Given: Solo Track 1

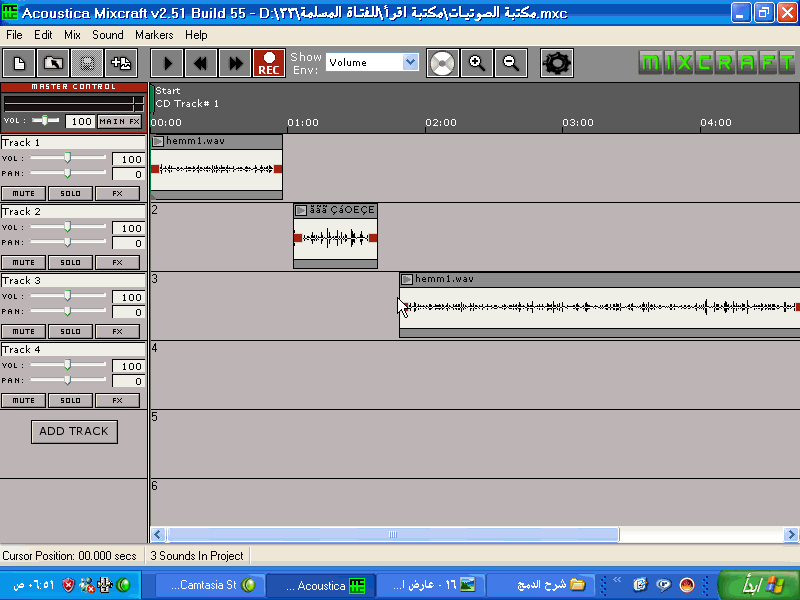Looking at the screenshot, I should pos(70,194).
